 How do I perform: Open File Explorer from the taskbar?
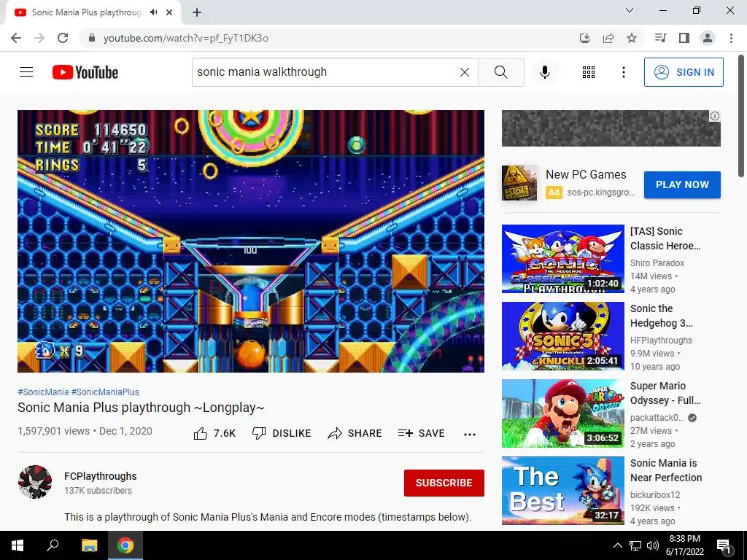[89, 545]
